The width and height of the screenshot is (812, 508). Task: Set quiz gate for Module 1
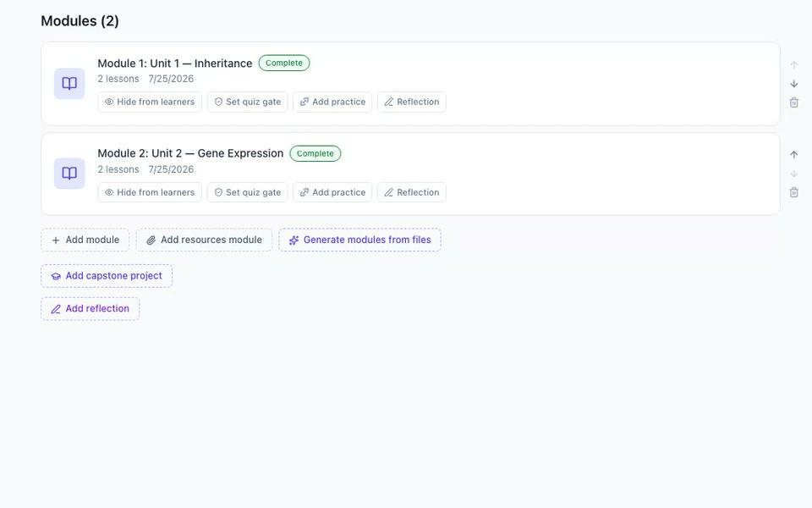tap(248, 102)
